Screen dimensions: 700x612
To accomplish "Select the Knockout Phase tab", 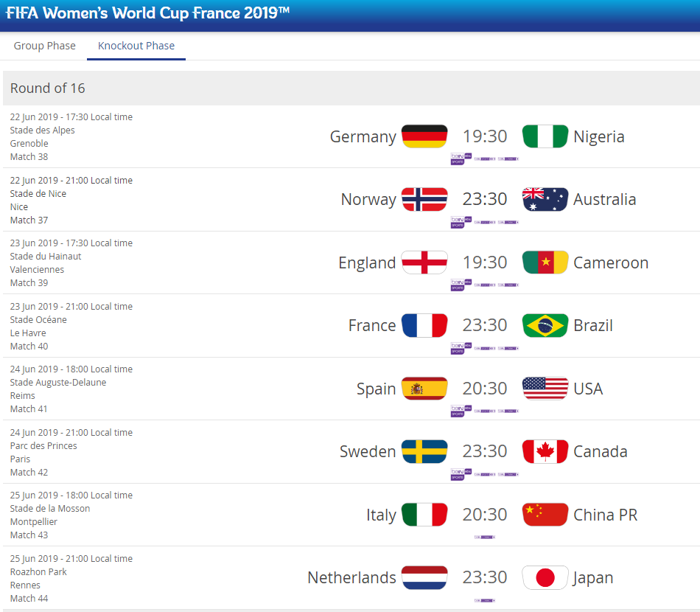I will click(136, 46).
